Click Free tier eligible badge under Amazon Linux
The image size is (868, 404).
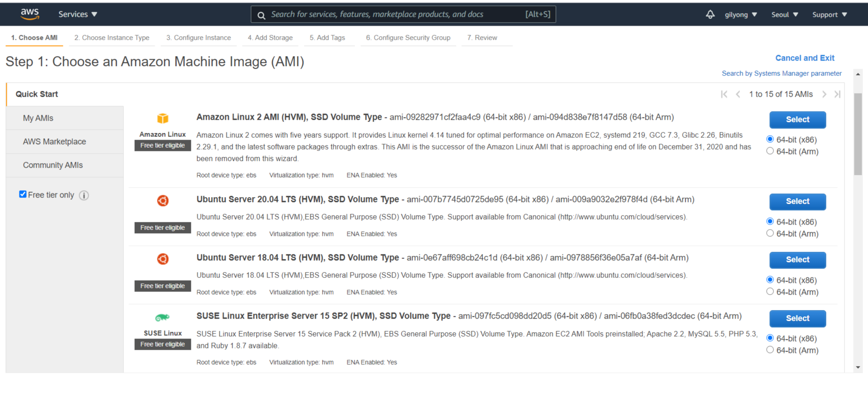coord(162,146)
